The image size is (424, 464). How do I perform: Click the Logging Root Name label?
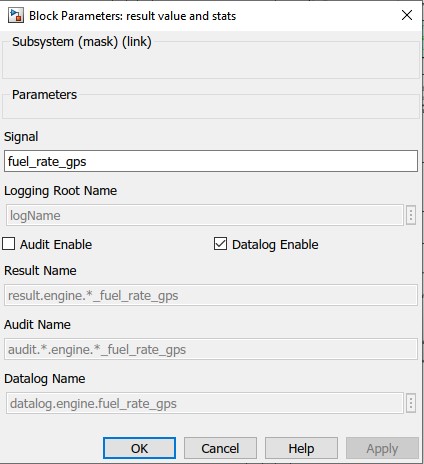point(60,191)
